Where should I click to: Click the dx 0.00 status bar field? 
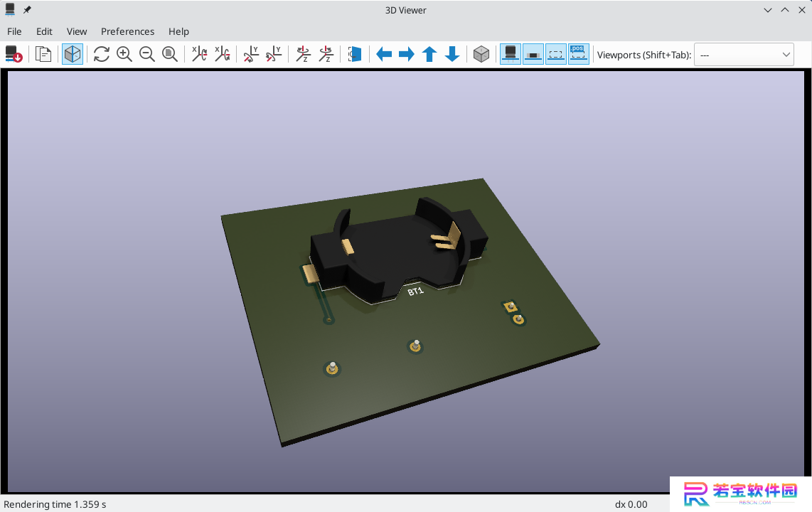click(x=631, y=504)
